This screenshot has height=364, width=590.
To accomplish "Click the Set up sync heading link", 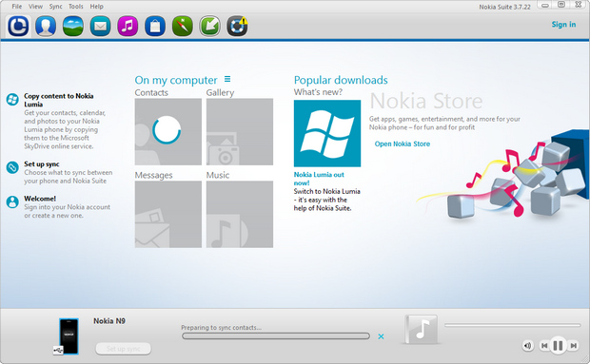I will [41, 164].
